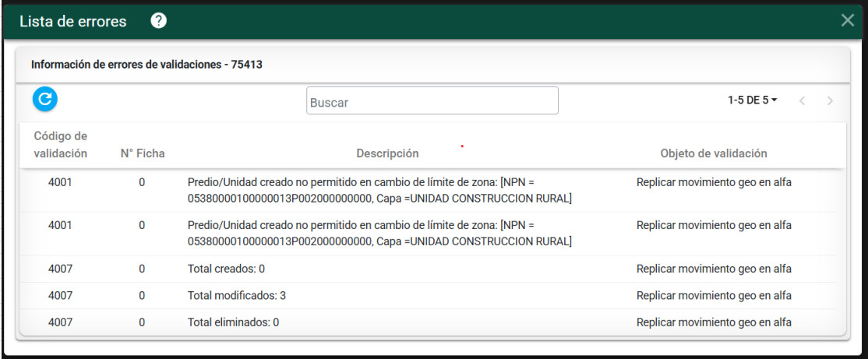Sort by Código de validación column header

tap(60, 145)
